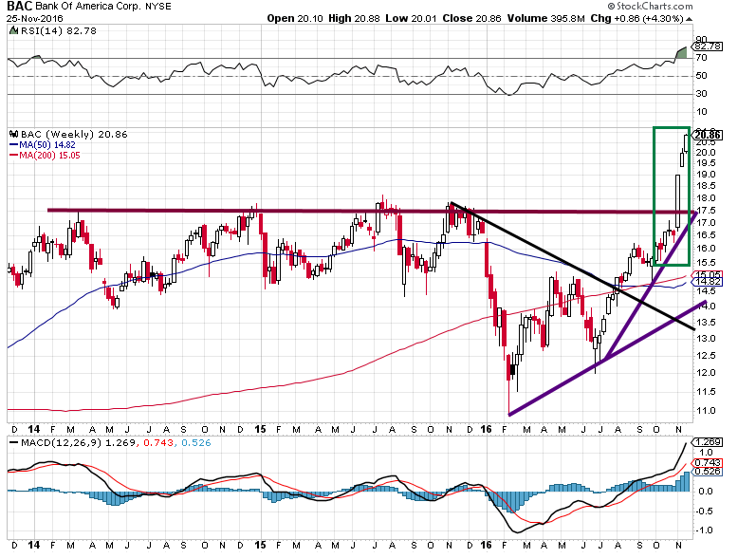Click the 0.526 value tag on the MACD axis

709,472
